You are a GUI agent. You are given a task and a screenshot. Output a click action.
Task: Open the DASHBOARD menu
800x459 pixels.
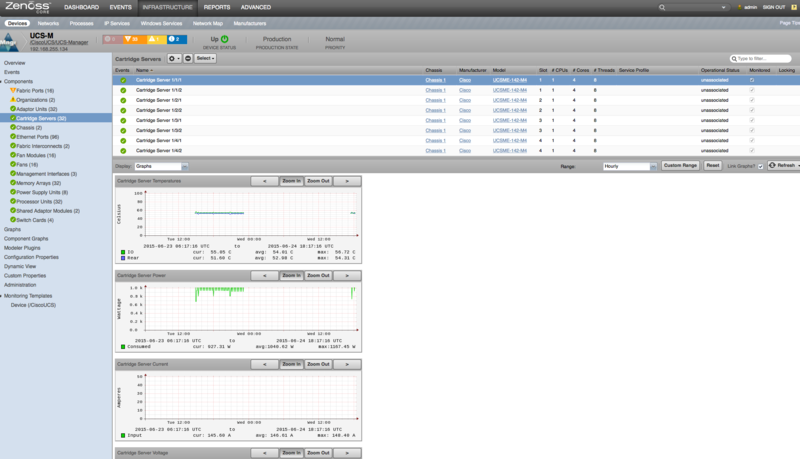point(82,7)
